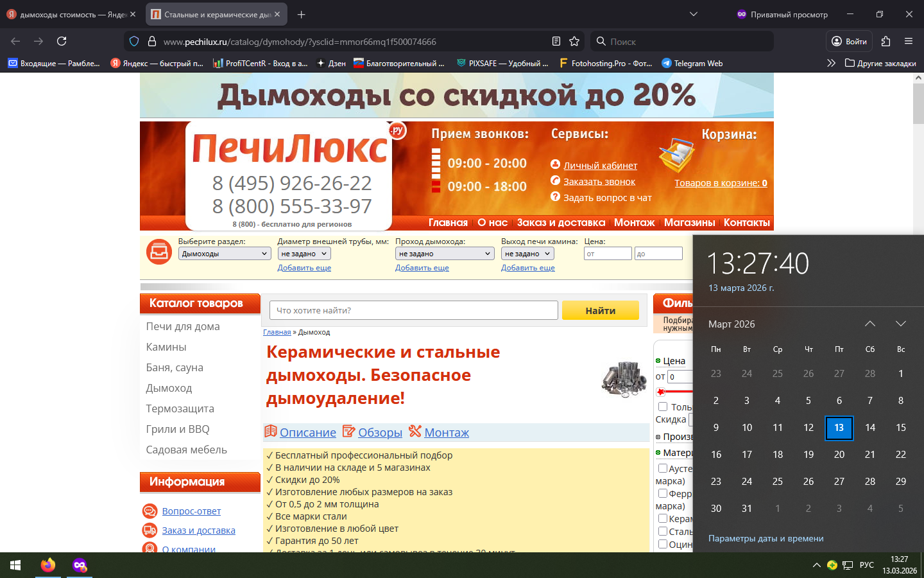This screenshot has width=924, height=578.
Task: Open Товаров в корзине link
Action: point(721,183)
